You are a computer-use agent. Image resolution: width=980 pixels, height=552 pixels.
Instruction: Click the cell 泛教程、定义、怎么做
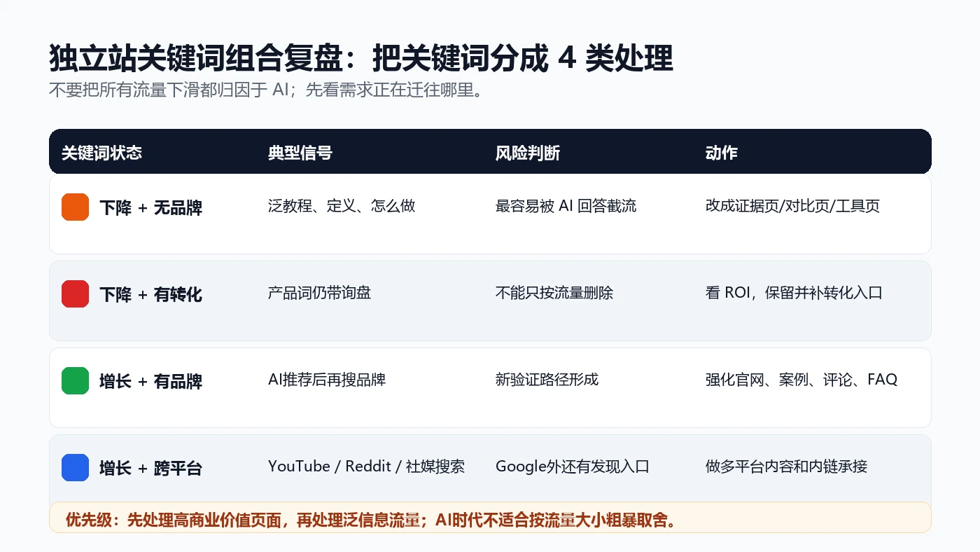pos(342,206)
